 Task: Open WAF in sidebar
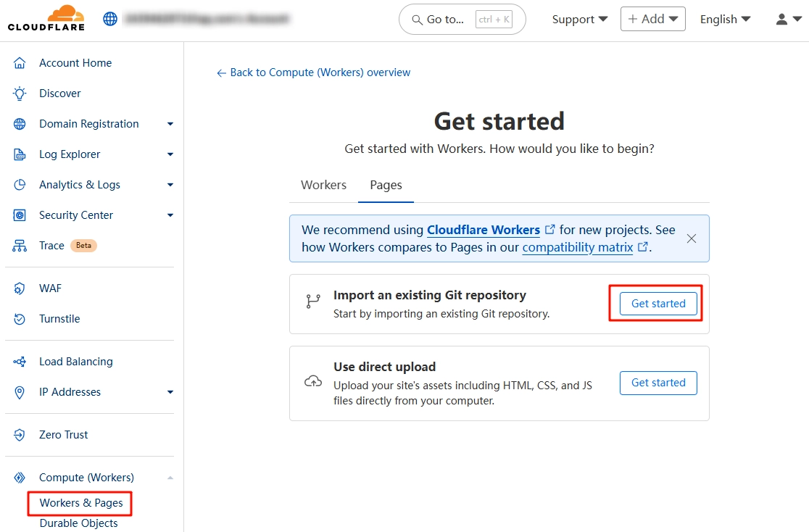pos(50,288)
